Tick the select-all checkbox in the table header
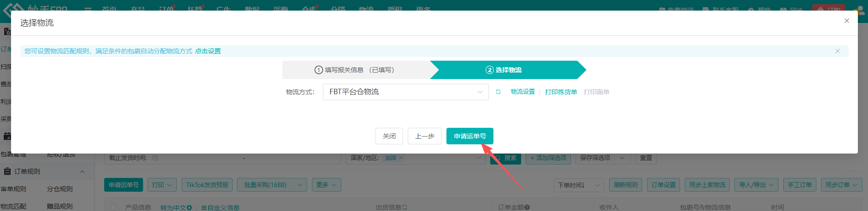868x211 pixels. click(x=113, y=208)
